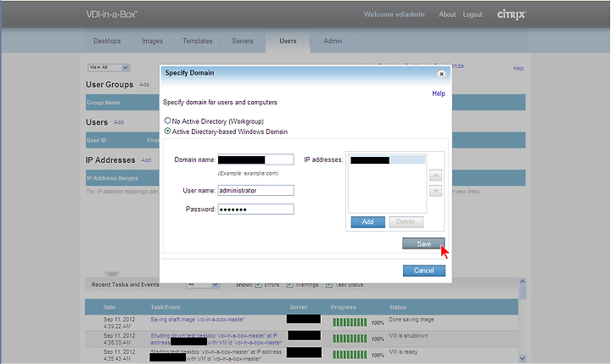Click progress bar of Saving draft image
The width and height of the screenshot is (611, 364).
click(x=350, y=322)
